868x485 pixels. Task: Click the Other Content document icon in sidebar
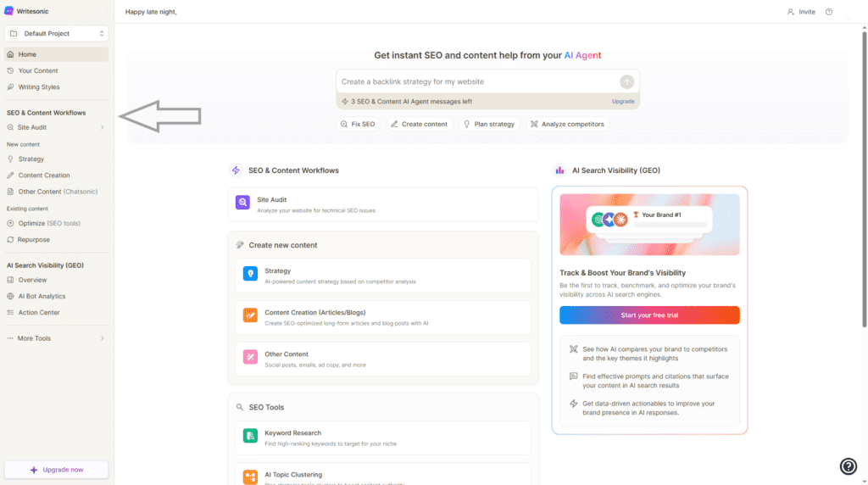point(10,192)
